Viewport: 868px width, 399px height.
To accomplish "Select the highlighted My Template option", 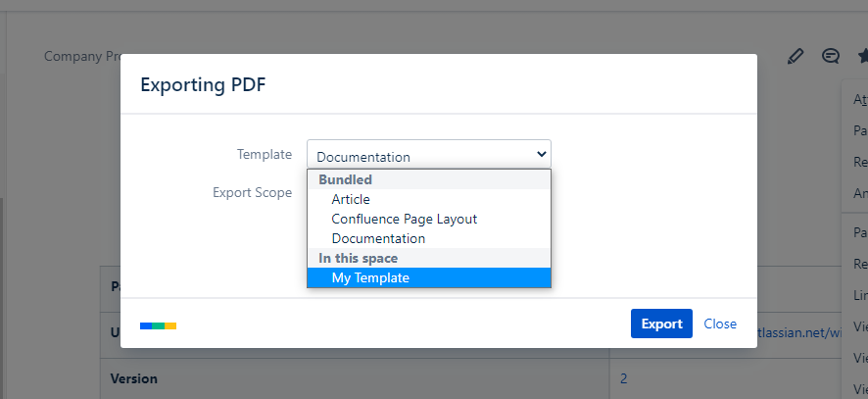I will (x=370, y=277).
